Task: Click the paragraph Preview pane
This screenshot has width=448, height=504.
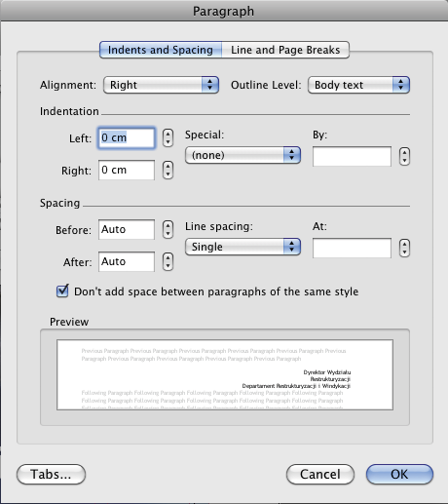Action: click(x=225, y=374)
